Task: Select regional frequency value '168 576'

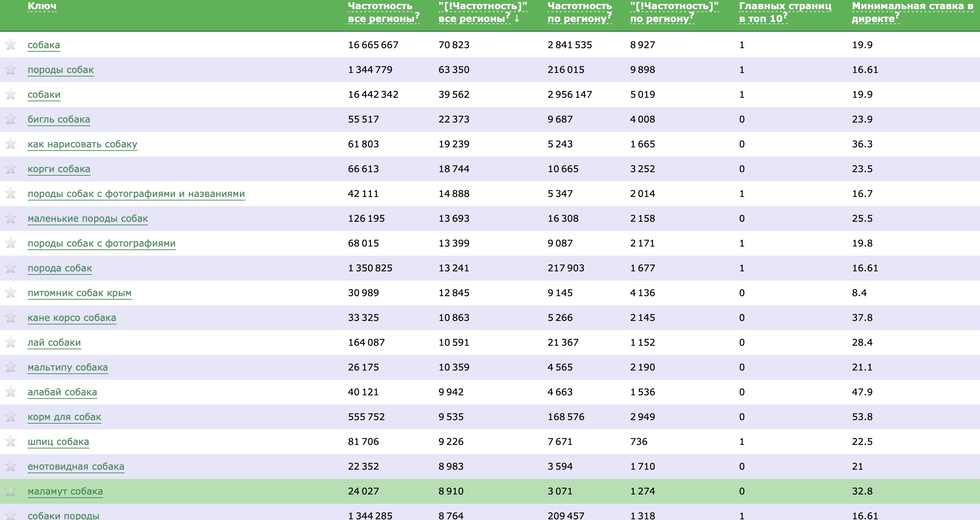Action: (566, 417)
